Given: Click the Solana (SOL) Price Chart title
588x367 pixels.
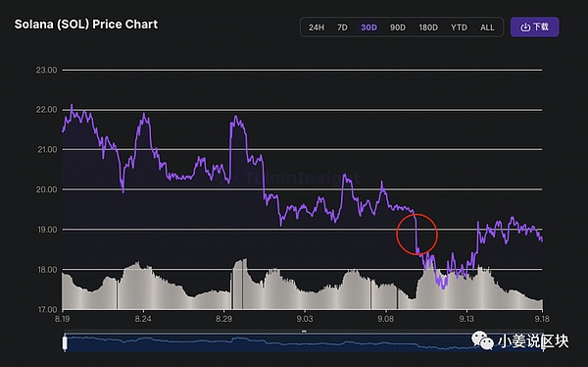Looking at the screenshot, I should click(86, 25).
